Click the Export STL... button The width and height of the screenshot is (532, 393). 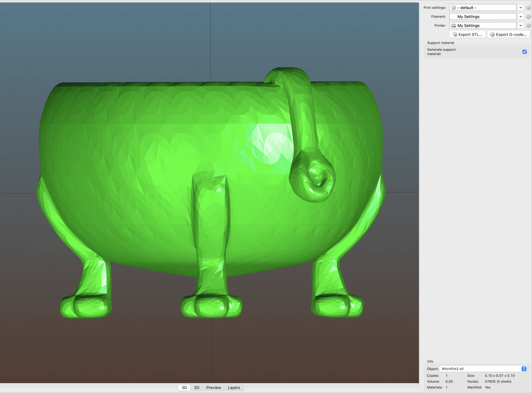point(467,34)
